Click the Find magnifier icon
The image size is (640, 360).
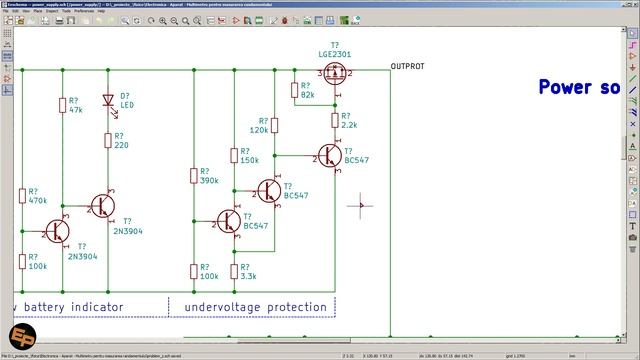125,20
